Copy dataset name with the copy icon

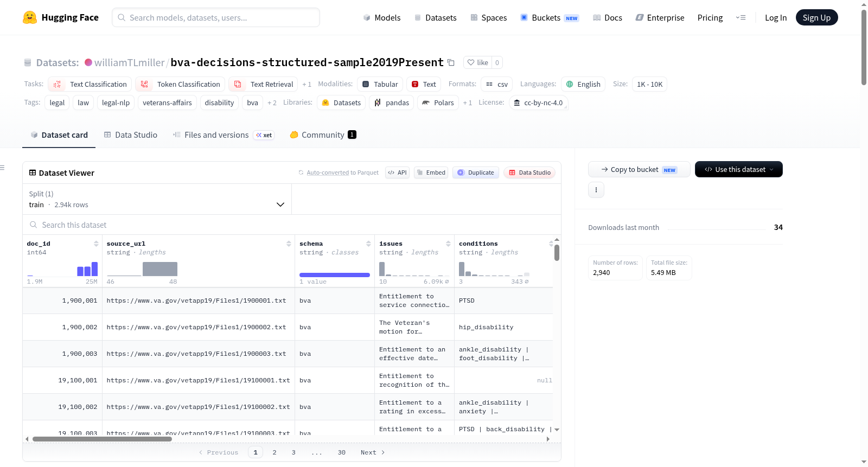[x=451, y=62]
